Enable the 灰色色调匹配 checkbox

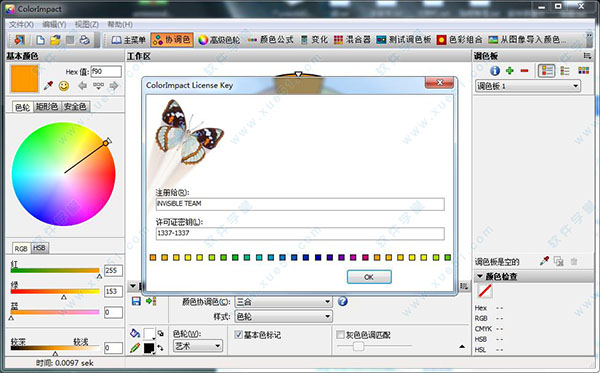[x=340, y=335]
